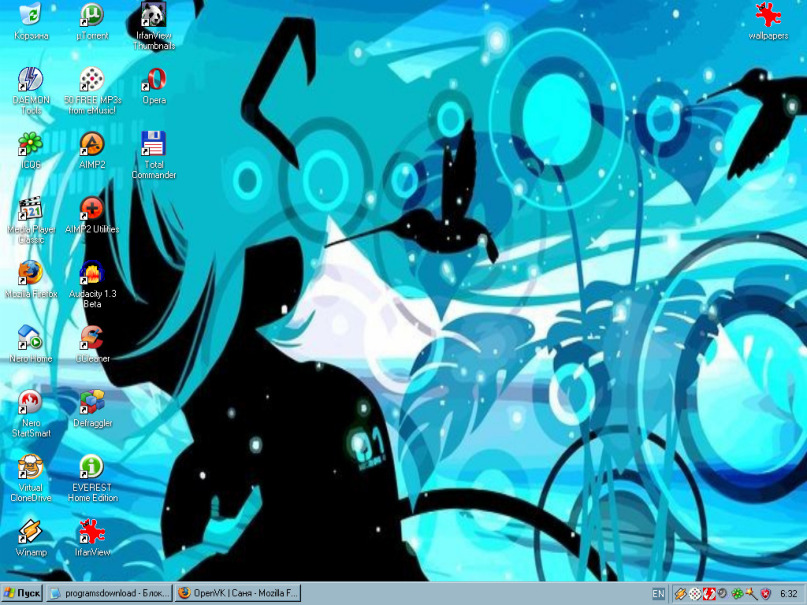The width and height of the screenshot is (807, 605).
Task: Launch the Nero Home shortcut
Action: coord(31,344)
